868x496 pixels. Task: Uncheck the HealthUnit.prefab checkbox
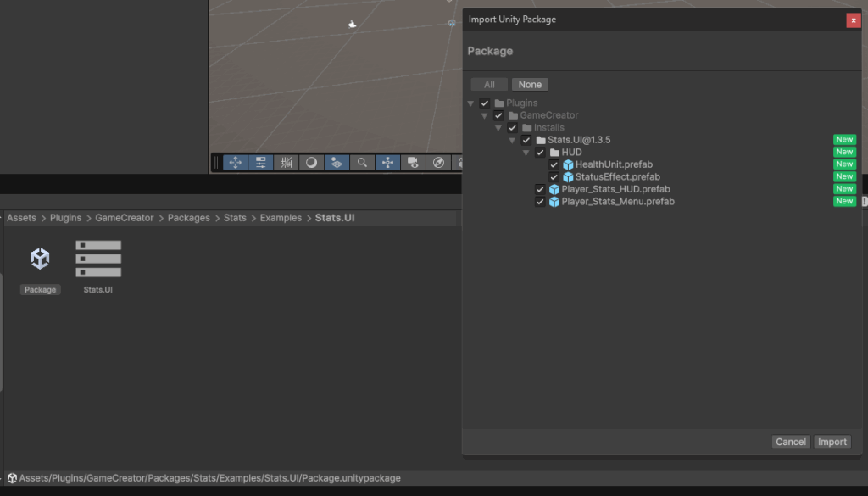point(554,164)
